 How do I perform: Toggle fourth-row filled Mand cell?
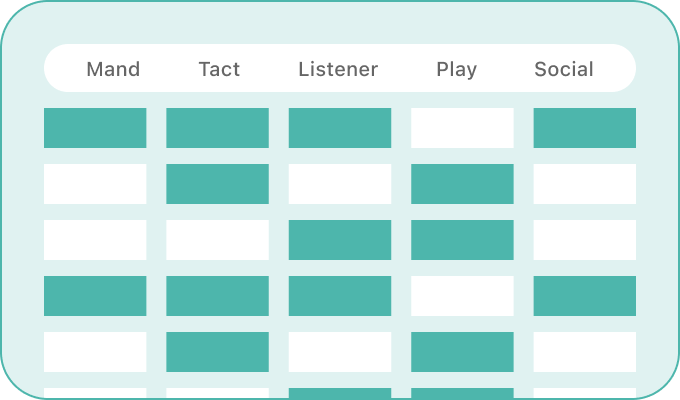(x=95, y=296)
